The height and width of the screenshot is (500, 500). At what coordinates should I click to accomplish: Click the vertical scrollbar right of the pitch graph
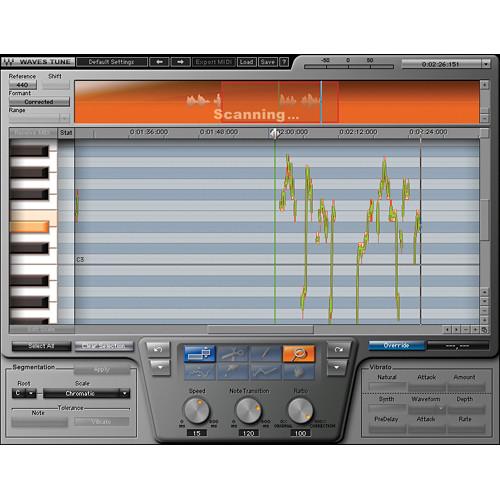pos(485,220)
